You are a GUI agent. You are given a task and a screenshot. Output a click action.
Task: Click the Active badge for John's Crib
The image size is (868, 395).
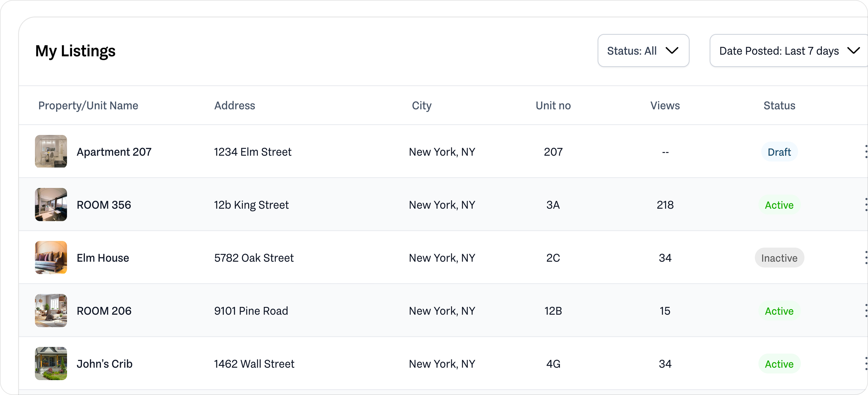(779, 364)
